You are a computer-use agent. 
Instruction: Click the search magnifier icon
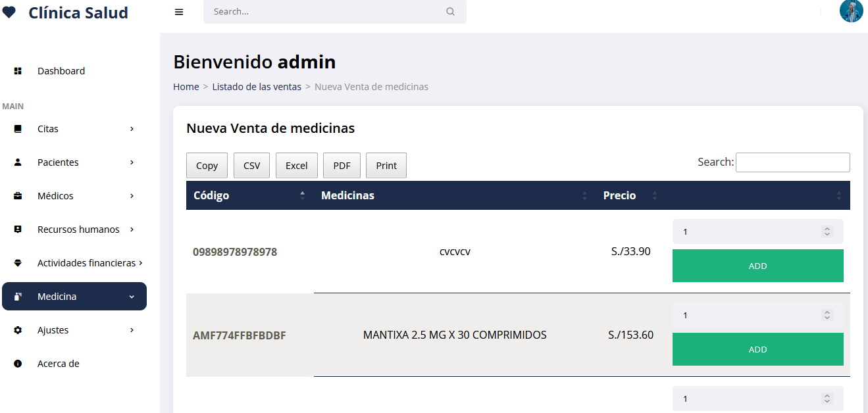pos(450,12)
